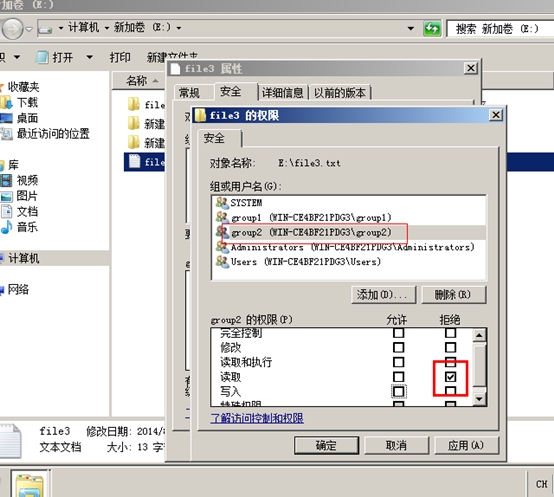
Task: Expand the address bar history dropdown
Action: coord(411,28)
